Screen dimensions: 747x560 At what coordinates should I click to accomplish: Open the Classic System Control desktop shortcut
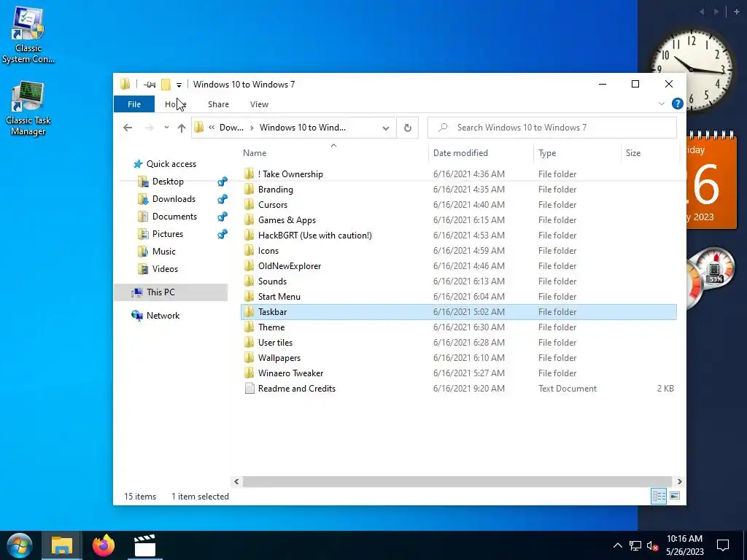pyautogui.click(x=28, y=36)
